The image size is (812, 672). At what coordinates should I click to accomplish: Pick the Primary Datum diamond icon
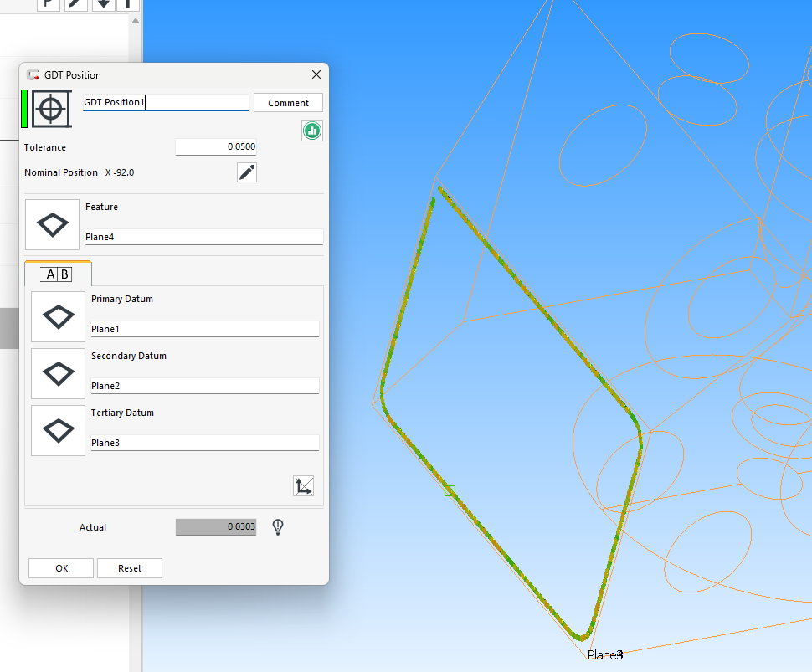58,317
